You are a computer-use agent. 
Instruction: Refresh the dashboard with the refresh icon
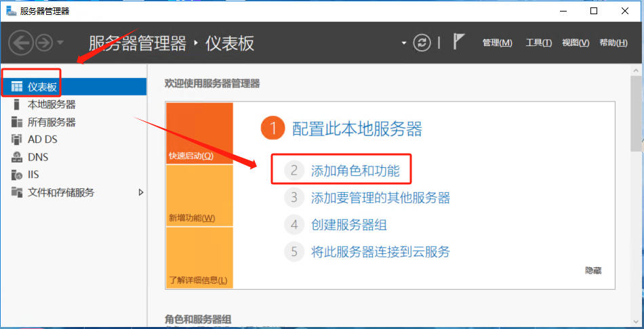pyautogui.click(x=422, y=43)
